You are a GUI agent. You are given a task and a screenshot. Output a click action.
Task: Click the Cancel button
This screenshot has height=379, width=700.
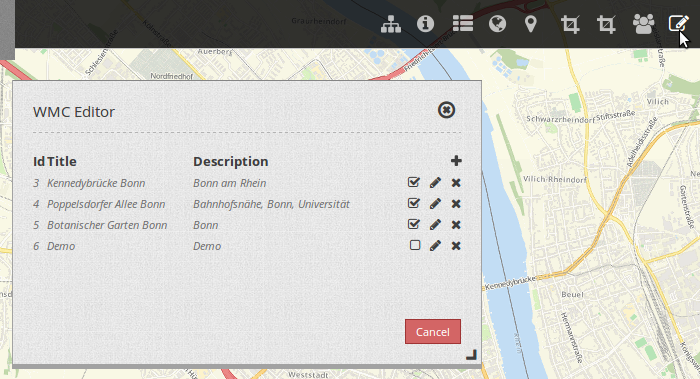(433, 332)
